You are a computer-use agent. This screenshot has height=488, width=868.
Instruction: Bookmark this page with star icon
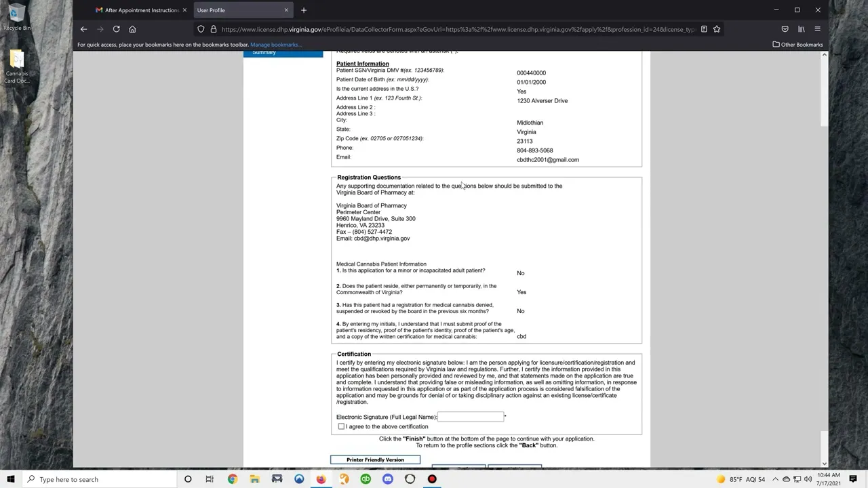click(716, 29)
